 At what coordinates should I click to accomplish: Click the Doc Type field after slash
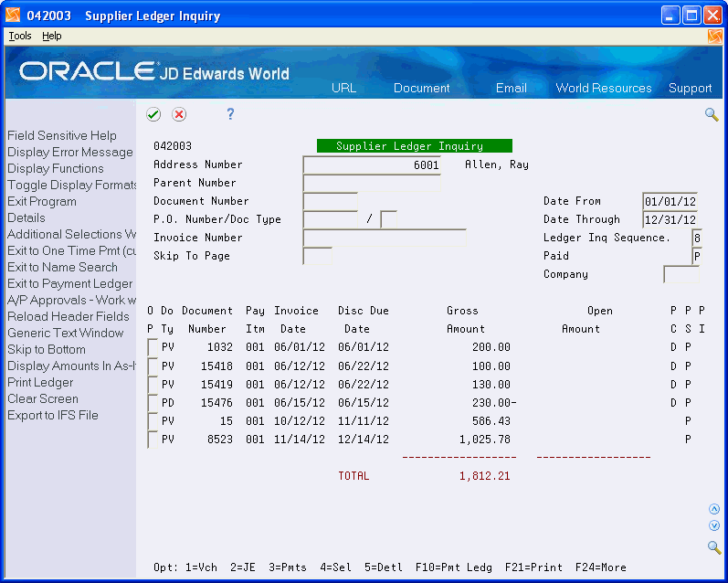pos(388,219)
